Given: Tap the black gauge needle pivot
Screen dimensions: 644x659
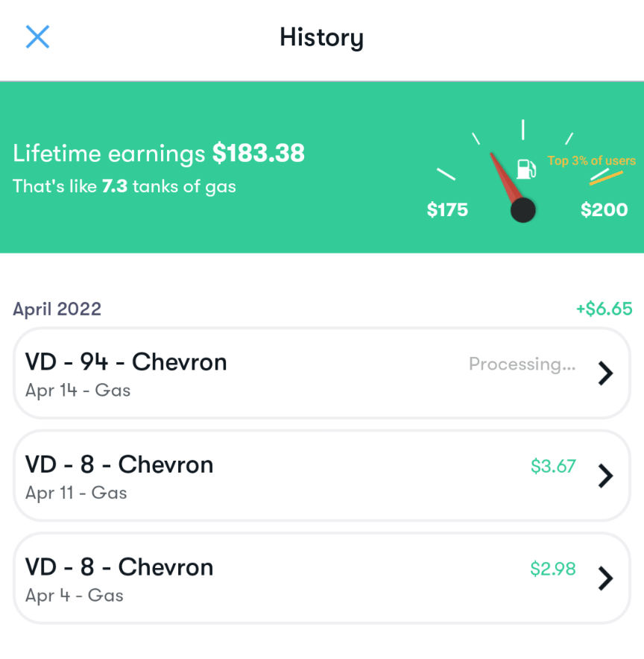Looking at the screenshot, I should tap(523, 210).
